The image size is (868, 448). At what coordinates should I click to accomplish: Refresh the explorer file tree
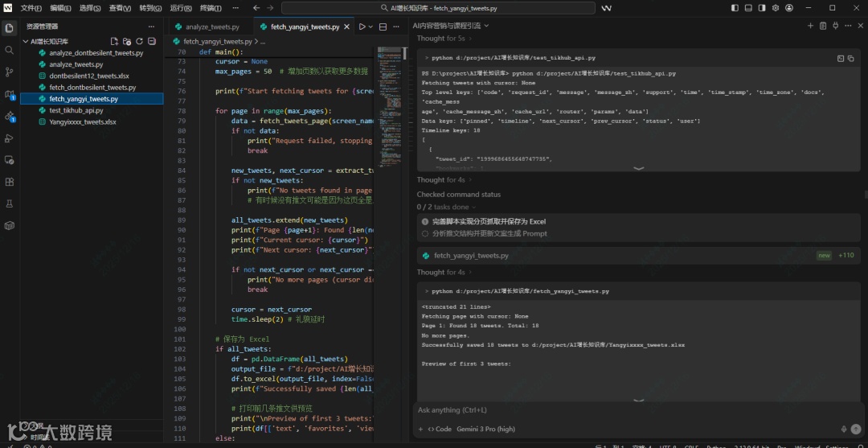click(139, 41)
